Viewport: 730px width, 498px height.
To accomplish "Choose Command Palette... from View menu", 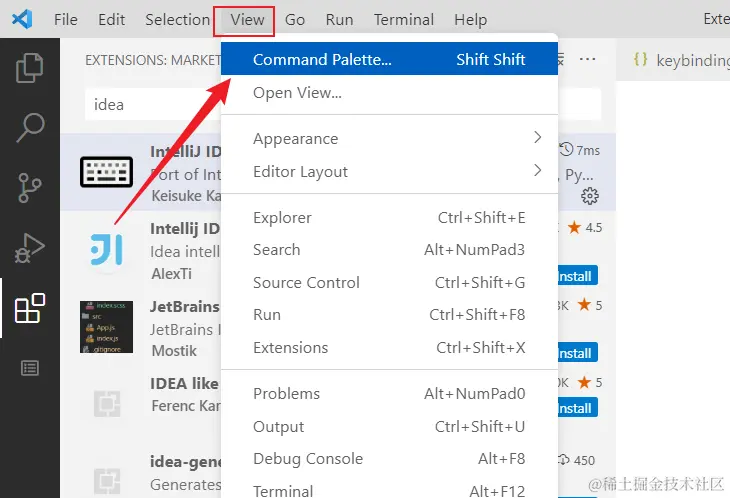I will pos(389,59).
